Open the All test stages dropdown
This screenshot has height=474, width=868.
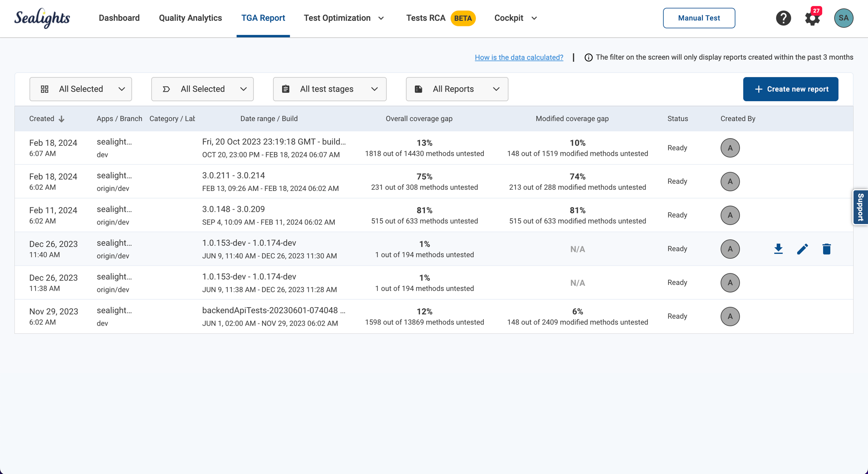point(330,89)
